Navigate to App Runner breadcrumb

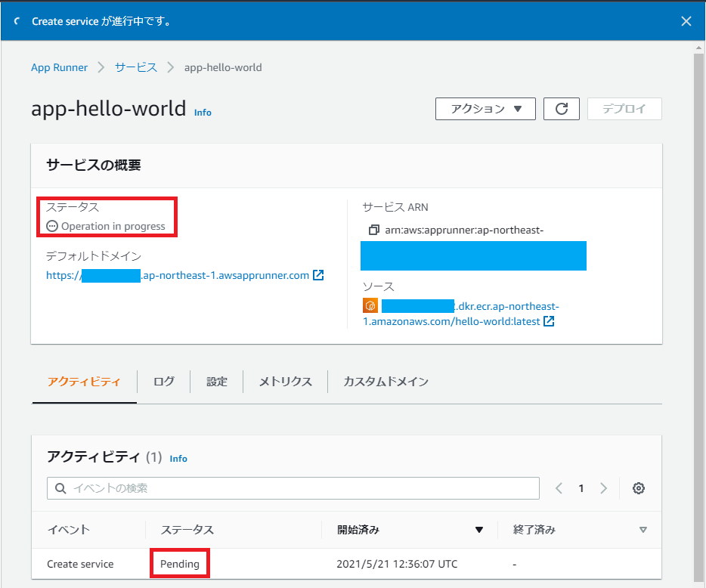pos(59,67)
